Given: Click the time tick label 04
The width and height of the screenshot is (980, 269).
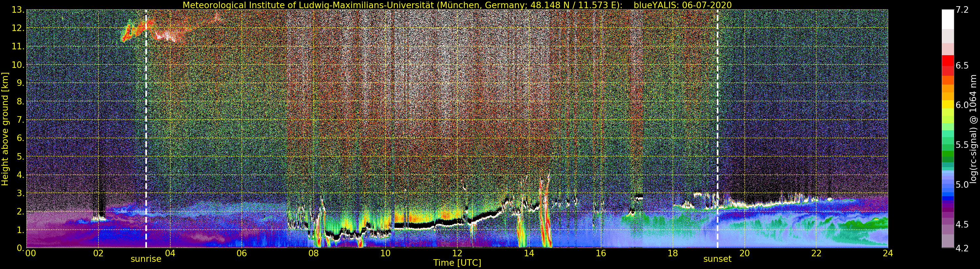Looking at the screenshot, I should point(170,253).
